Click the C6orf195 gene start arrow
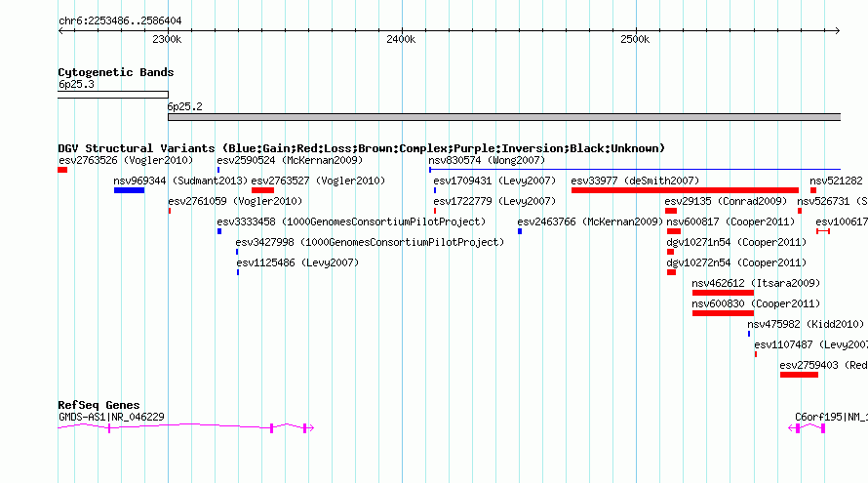Image resolution: width=868 pixels, height=483 pixels. (x=791, y=427)
